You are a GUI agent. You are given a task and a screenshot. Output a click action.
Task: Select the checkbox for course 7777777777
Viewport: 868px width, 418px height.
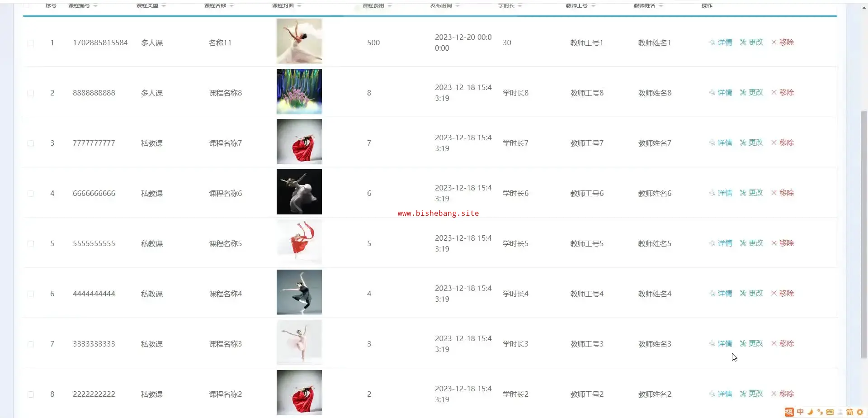(31, 143)
